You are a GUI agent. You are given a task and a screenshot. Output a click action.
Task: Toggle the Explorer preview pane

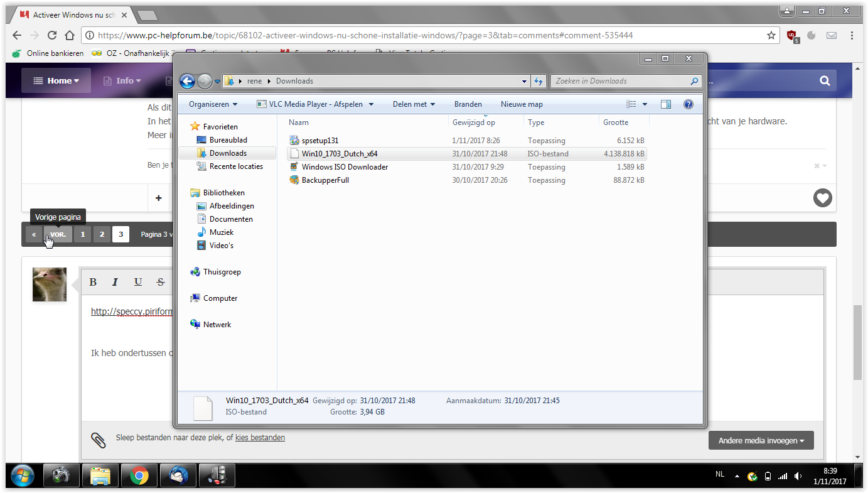click(x=666, y=104)
